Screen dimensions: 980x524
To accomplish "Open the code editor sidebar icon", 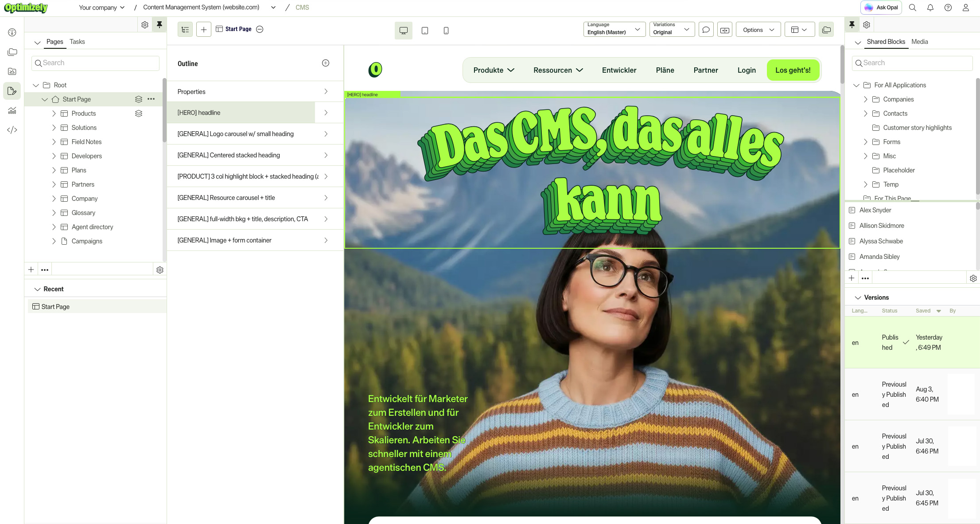I will [12, 130].
